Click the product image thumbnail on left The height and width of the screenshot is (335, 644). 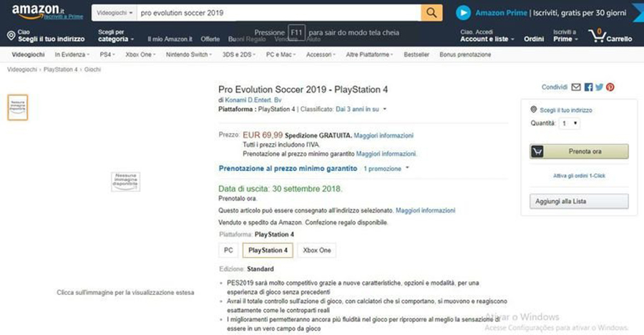[18, 107]
